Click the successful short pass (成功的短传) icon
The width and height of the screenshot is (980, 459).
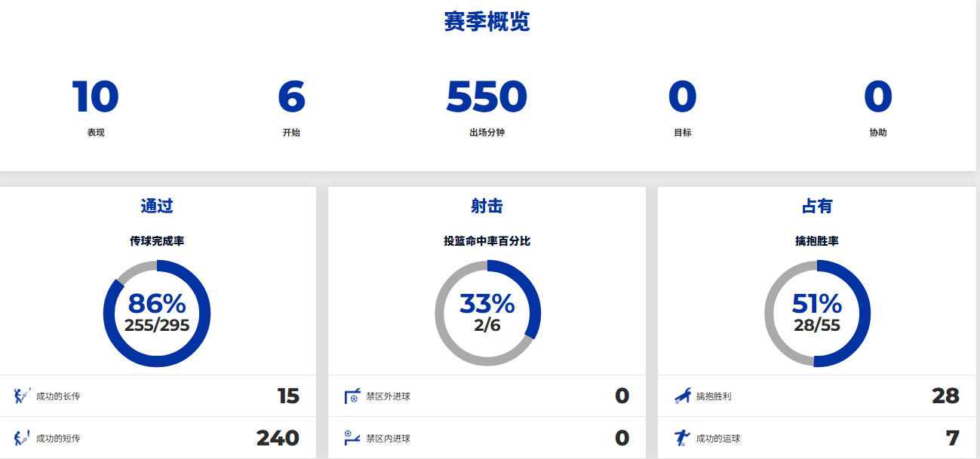pos(22,438)
